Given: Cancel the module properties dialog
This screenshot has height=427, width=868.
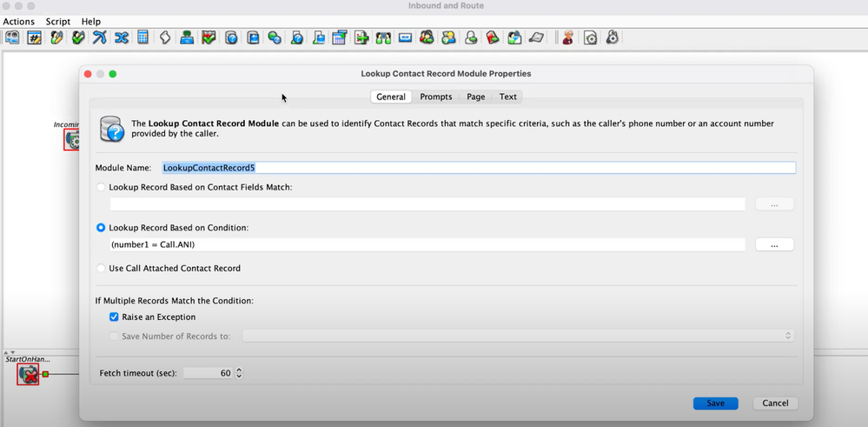Looking at the screenshot, I should pos(775,404).
